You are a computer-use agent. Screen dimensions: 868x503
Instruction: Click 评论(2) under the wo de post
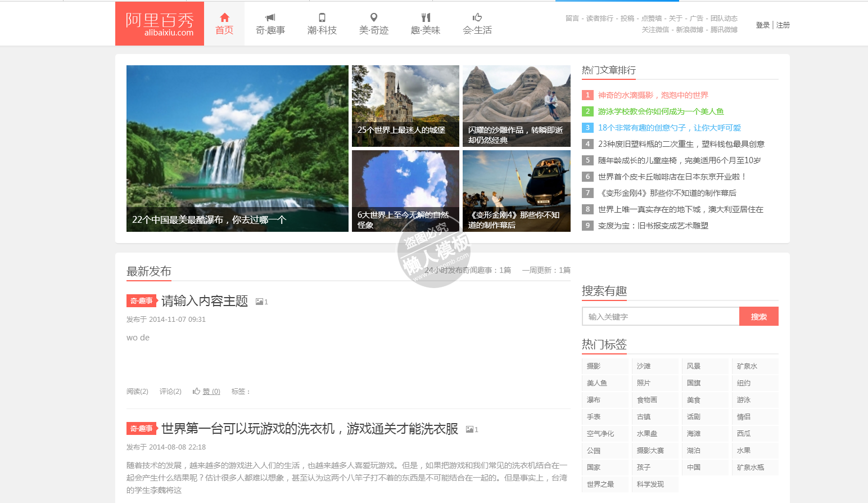pos(170,392)
